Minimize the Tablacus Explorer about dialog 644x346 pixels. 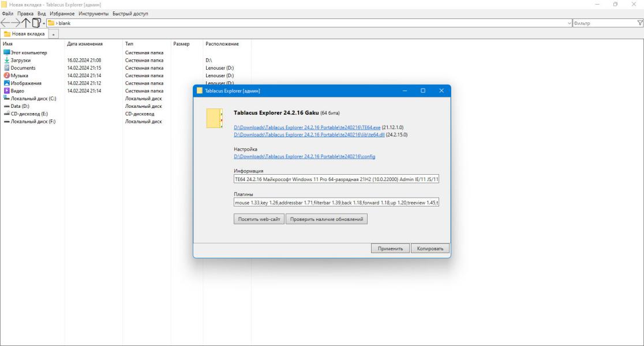coord(405,91)
